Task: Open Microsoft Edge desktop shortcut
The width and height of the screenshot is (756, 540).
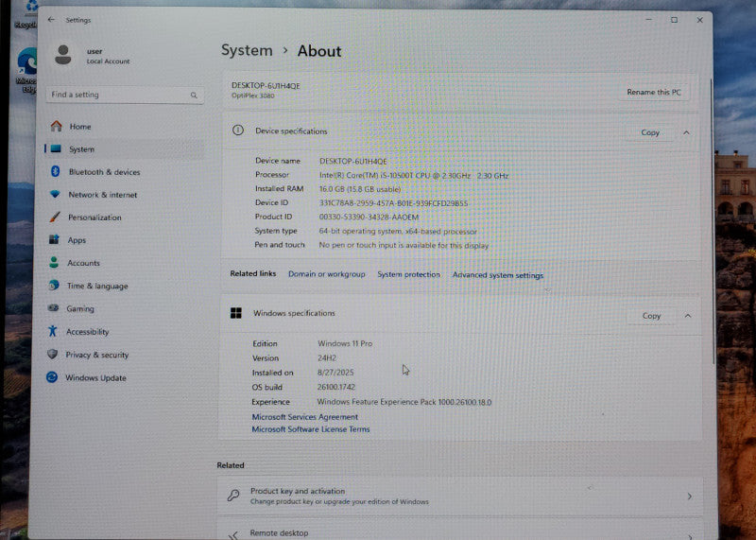Action: 26,70
